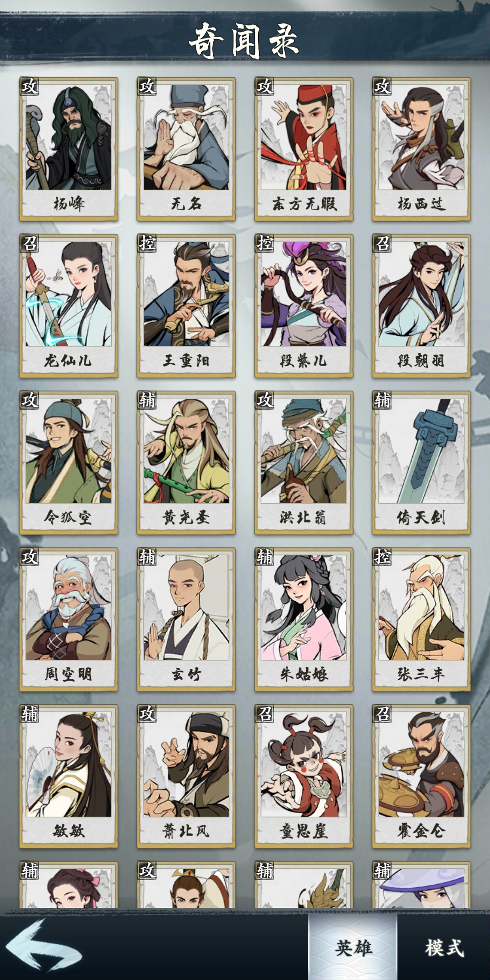Viewport: 490px width, 980px height.
Task: Choose the 玄竹 monk card
Action: click(186, 620)
